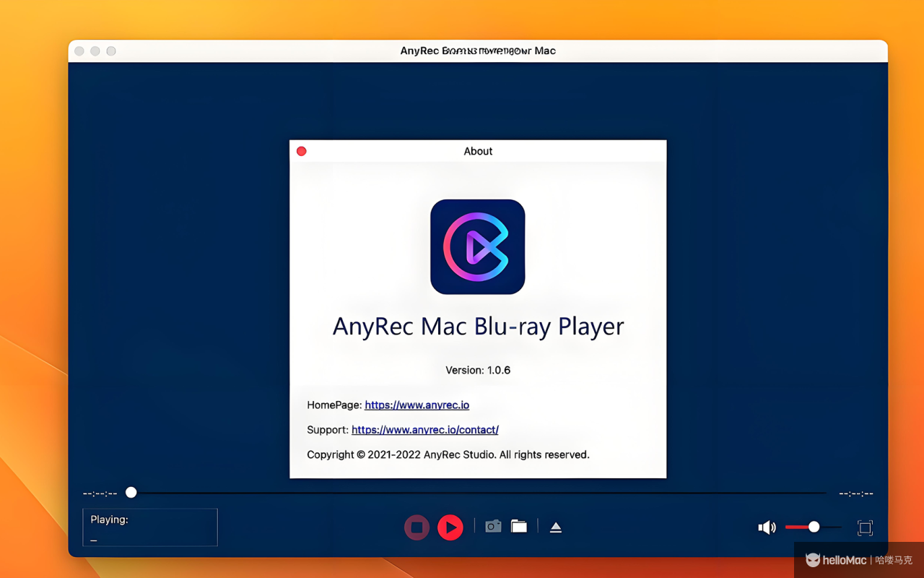This screenshot has height=578, width=924.
Task: Click the Copyright © 2021-2022 AnyRec Studio text
Action: point(448,454)
